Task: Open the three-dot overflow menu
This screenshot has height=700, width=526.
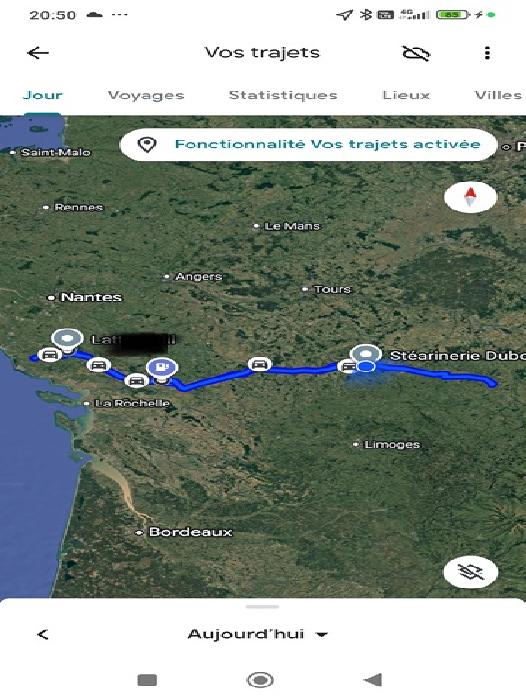Action: [487, 53]
